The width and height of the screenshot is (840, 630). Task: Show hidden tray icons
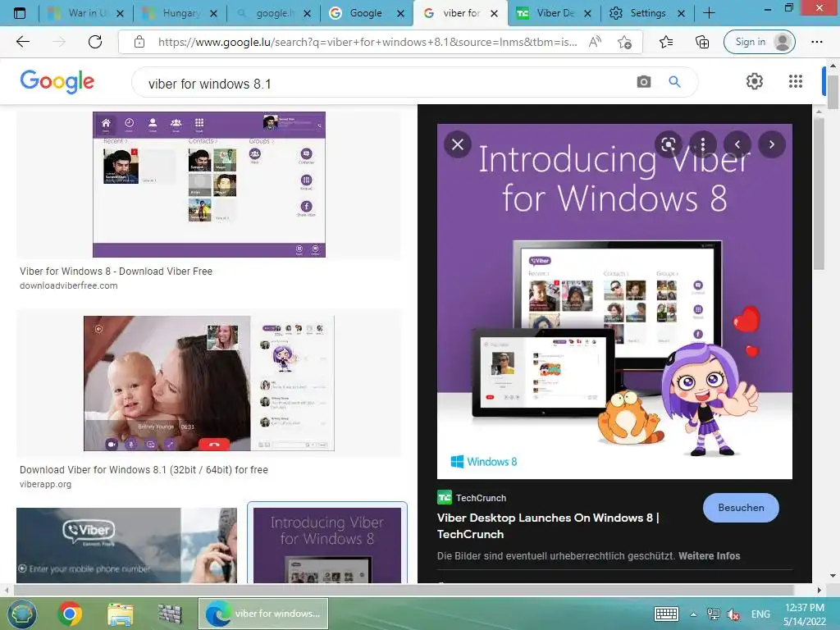pos(693,614)
